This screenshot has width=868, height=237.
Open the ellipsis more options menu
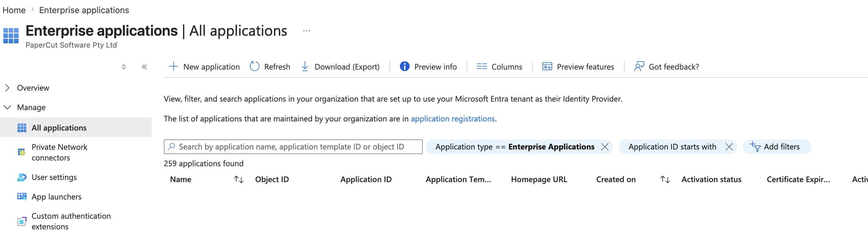click(x=306, y=31)
